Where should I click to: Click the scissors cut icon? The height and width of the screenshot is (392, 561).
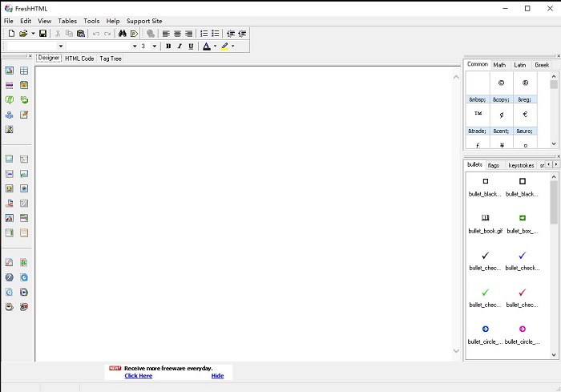(57, 34)
